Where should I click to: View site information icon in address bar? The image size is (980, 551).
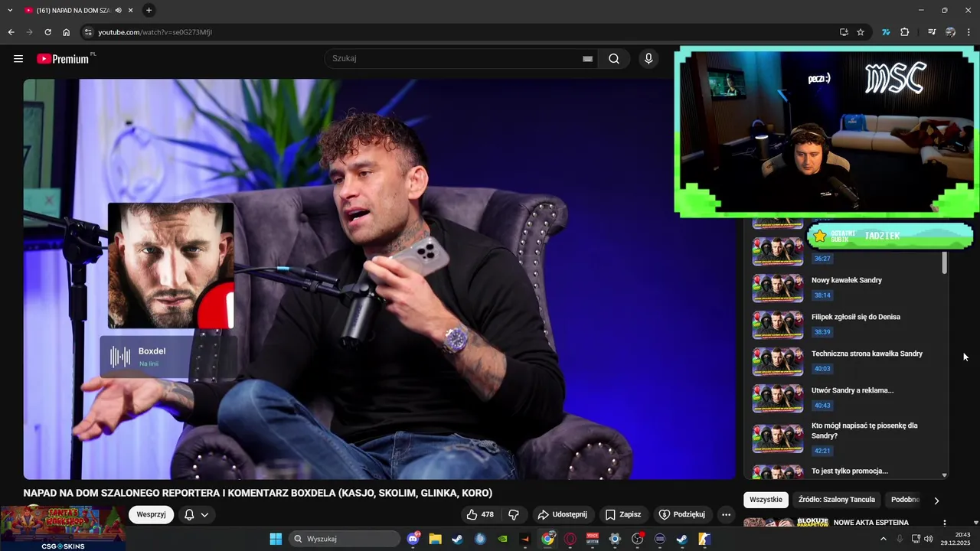(x=88, y=32)
